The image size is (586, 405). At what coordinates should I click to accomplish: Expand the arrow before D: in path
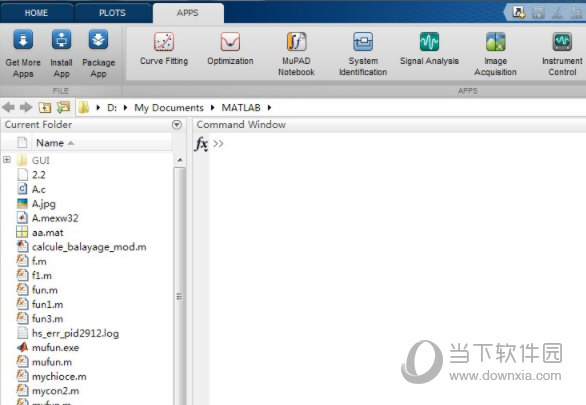98,108
